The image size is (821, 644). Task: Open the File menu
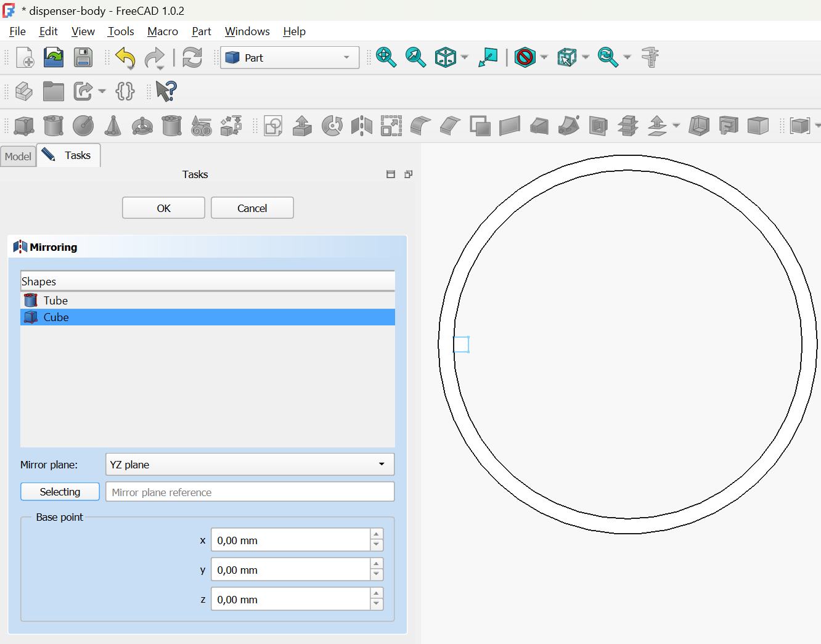point(17,31)
